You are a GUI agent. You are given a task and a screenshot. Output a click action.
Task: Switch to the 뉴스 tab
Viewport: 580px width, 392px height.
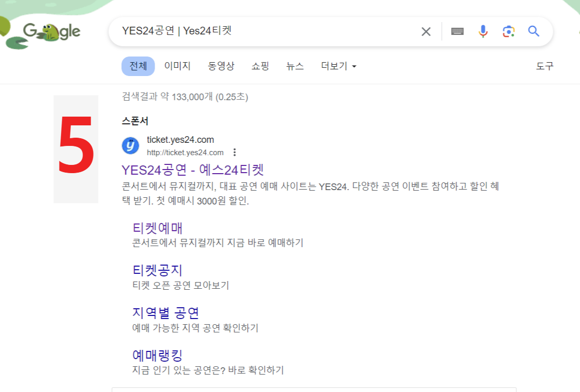(295, 66)
